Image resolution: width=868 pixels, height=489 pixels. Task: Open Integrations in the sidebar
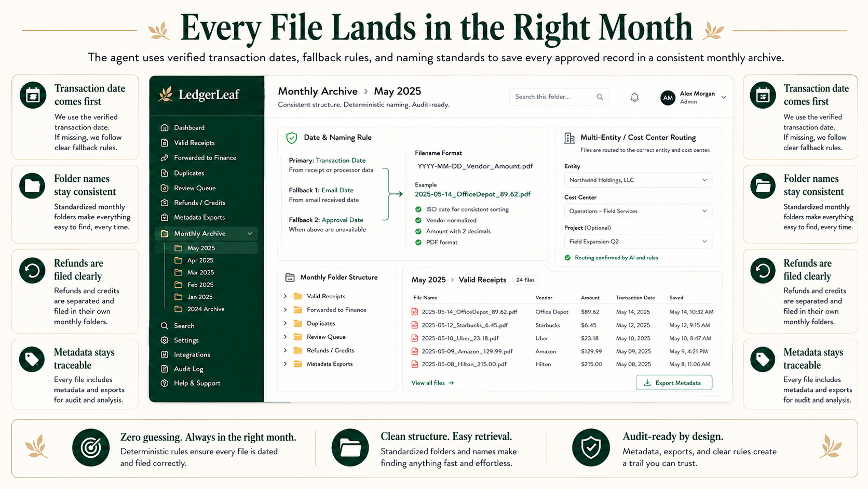[192, 354]
